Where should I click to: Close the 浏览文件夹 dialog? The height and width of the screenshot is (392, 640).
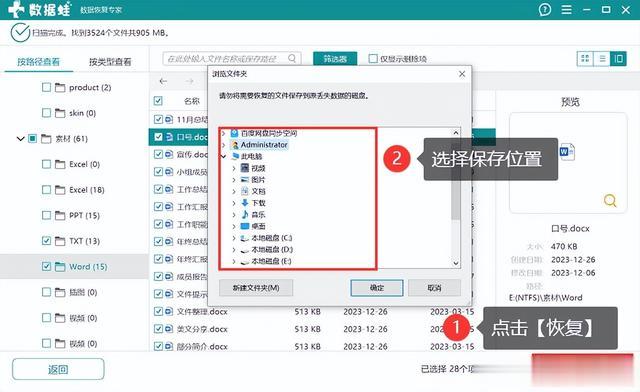coord(462,74)
